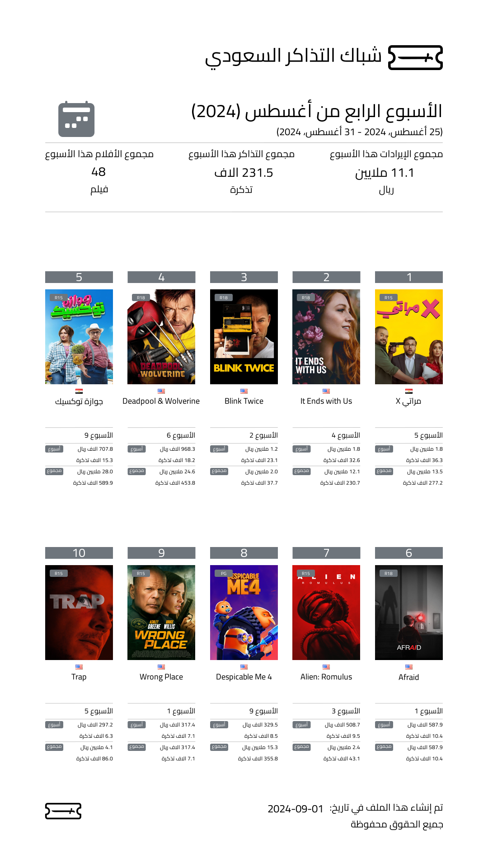Click the PG rating badge on Despicable Me 4
The width and height of the screenshot is (488, 868).
(x=224, y=573)
